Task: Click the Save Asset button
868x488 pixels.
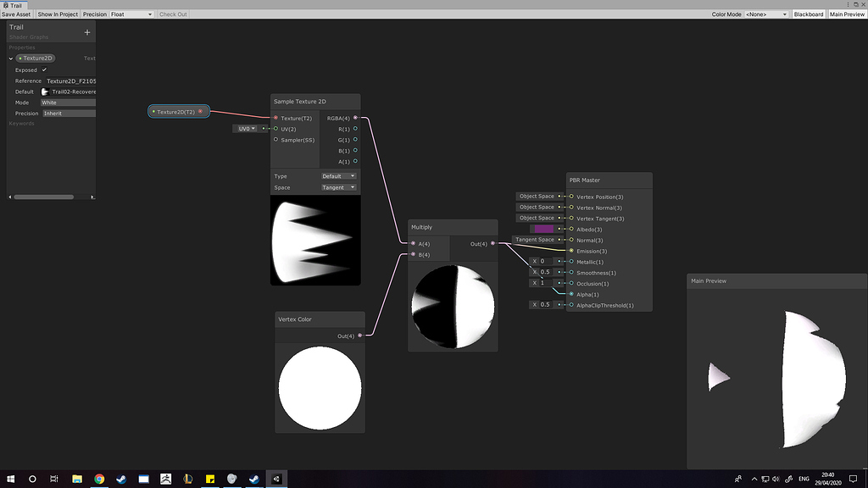Action: (16, 14)
